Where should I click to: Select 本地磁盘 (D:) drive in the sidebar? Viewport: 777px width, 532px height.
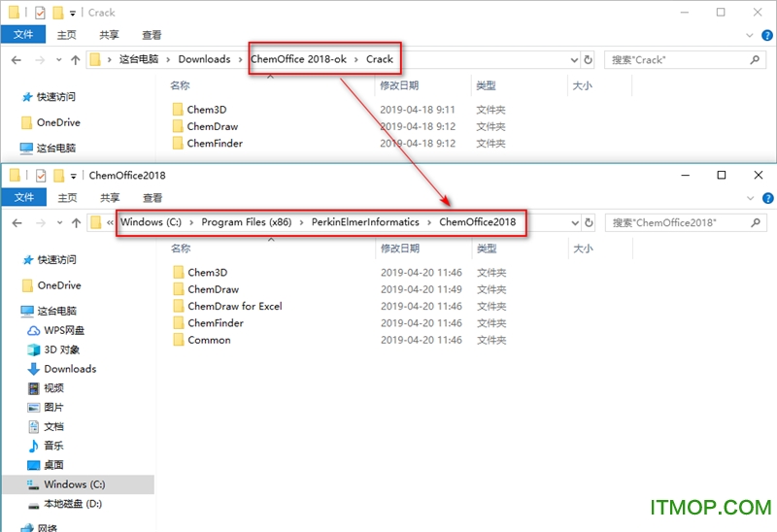pyautogui.click(x=72, y=504)
